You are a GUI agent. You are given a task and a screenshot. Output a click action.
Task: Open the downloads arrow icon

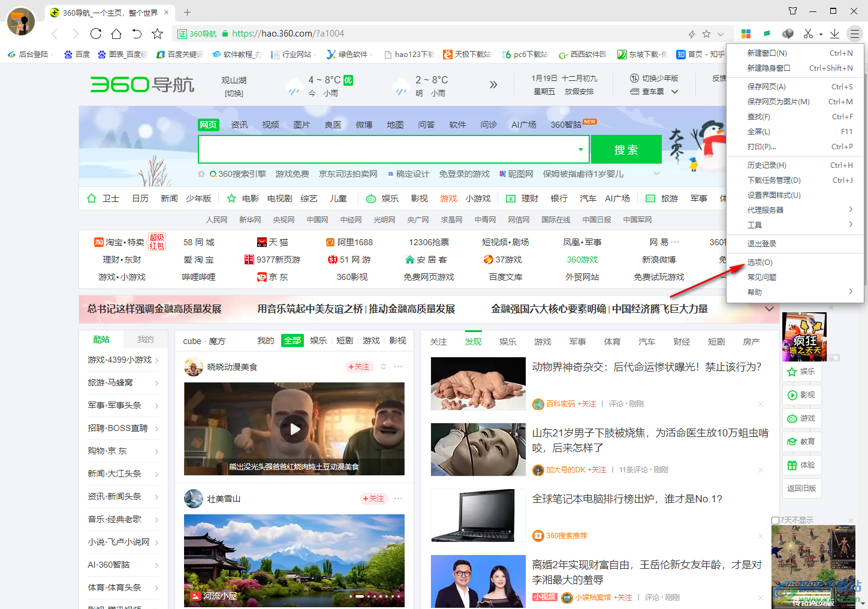834,34
